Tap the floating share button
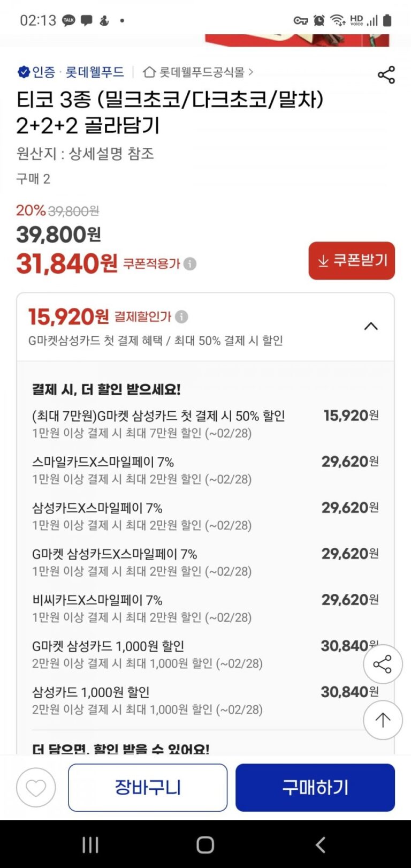411x868 pixels. (383, 665)
